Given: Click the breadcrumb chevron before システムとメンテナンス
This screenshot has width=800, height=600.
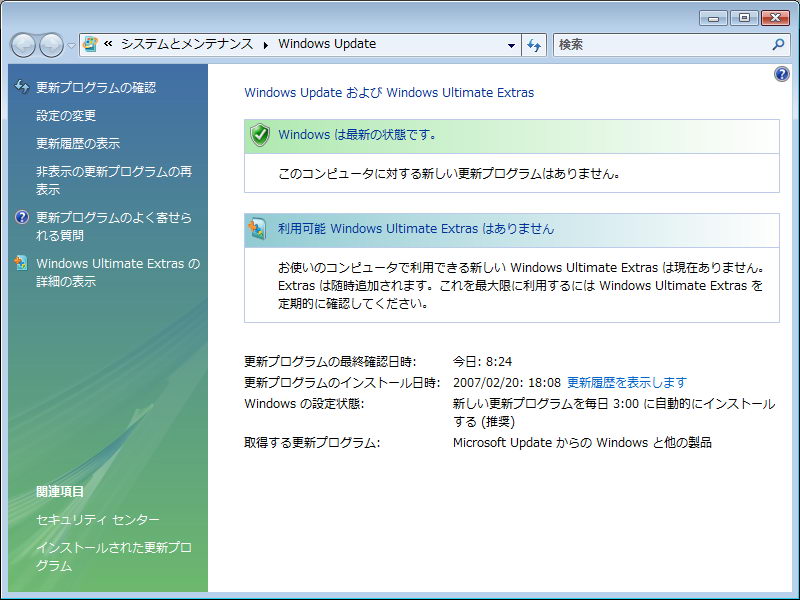Looking at the screenshot, I should click(x=108, y=44).
